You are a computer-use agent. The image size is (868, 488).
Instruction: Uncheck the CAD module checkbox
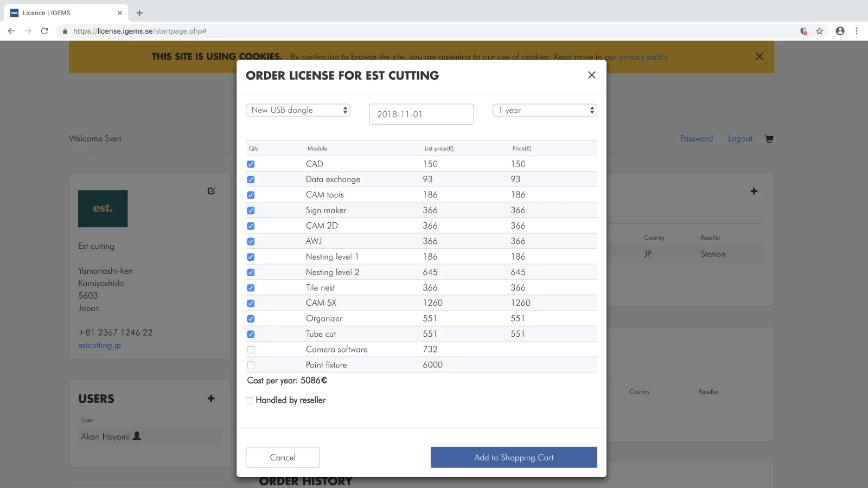pos(251,164)
